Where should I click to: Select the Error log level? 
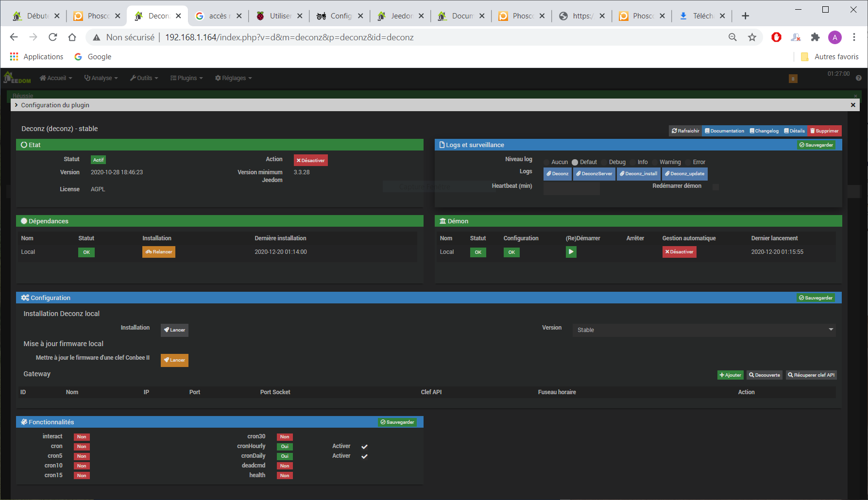pyautogui.click(x=688, y=162)
